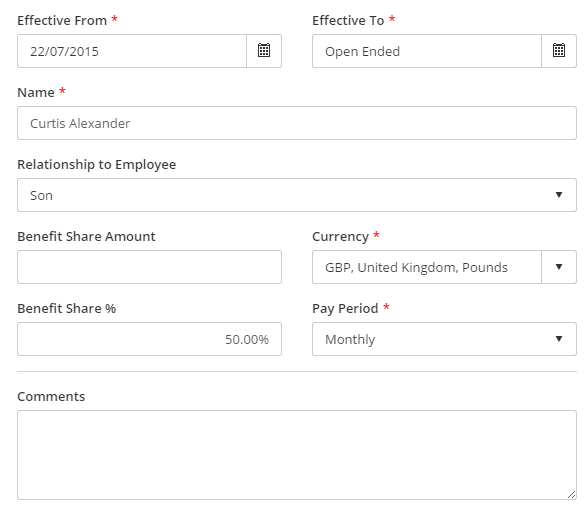This screenshot has height=508, width=585.
Task: Click the Relationship to Employee label
Action: coord(97,164)
